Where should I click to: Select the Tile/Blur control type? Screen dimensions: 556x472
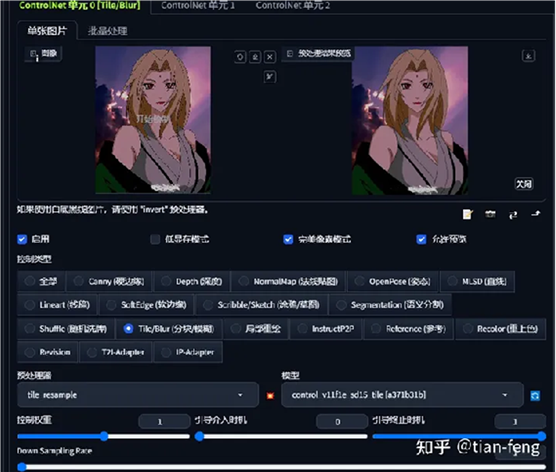pyautogui.click(x=169, y=329)
